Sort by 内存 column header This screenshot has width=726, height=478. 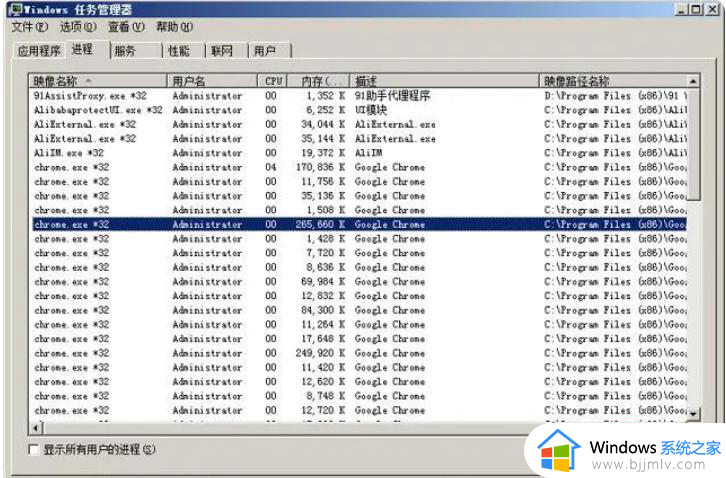click(x=318, y=82)
